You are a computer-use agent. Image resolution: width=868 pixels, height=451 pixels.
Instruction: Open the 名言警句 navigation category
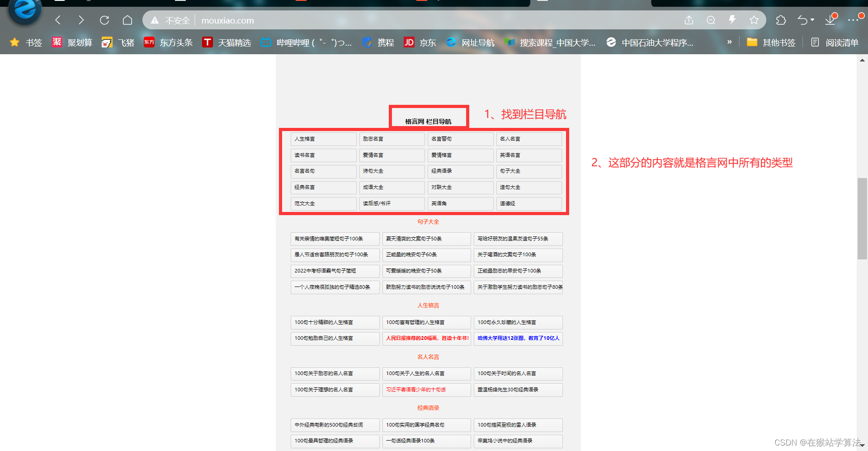460,139
